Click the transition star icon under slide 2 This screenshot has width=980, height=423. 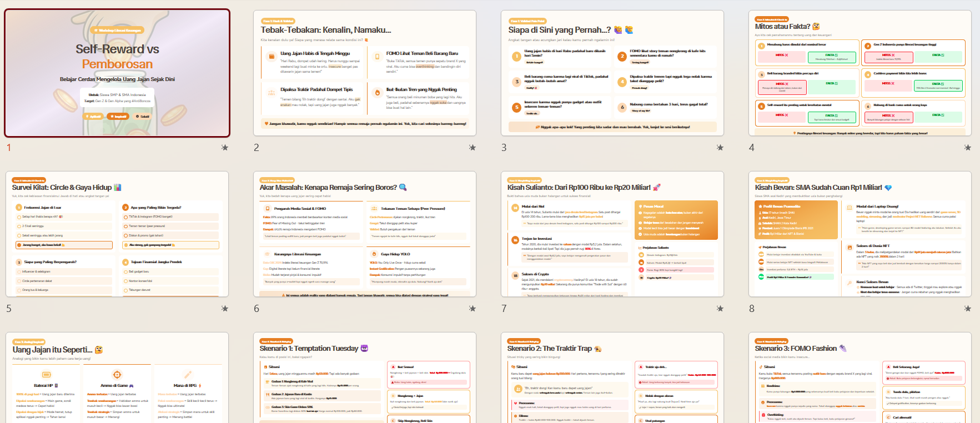click(x=472, y=148)
